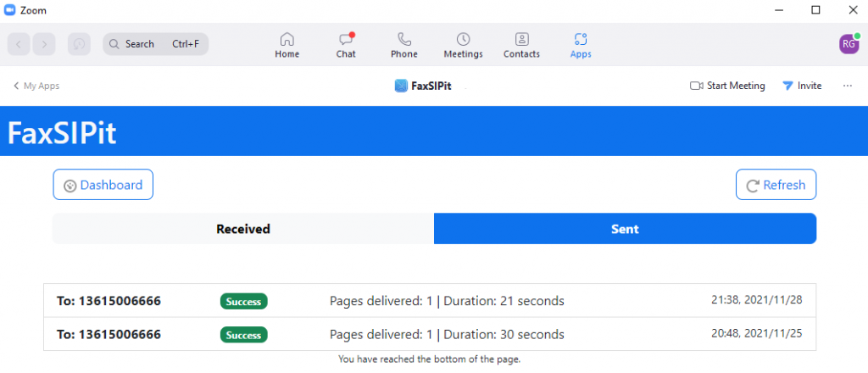Open the RG profile avatar
The image size is (868, 373).
(x=849, y=44)
